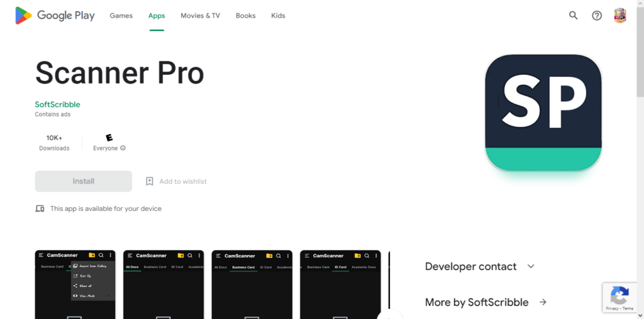Click the Contains ads text
644x319 pixels.
[x=53, y=114]
